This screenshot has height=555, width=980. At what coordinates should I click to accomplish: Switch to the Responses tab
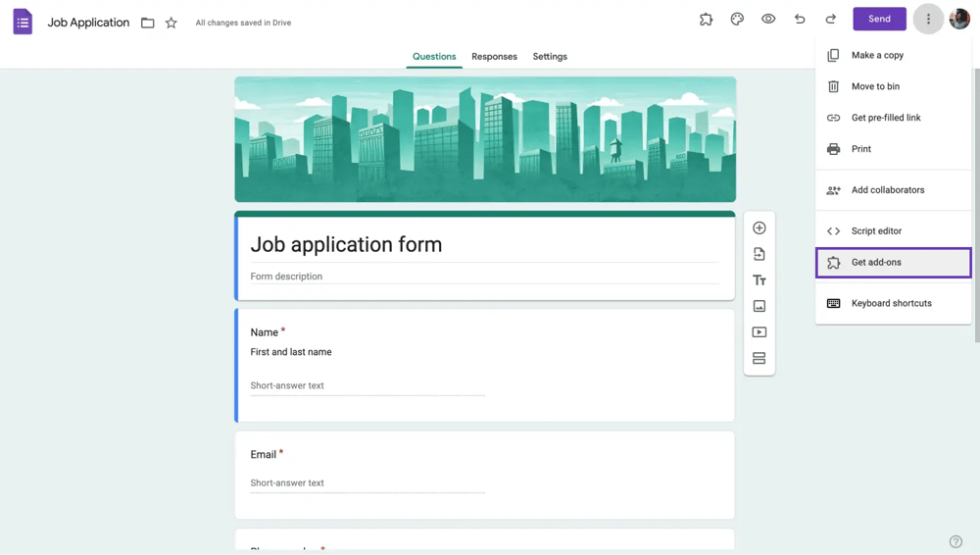pyautogui.click(x=494, y=57)
